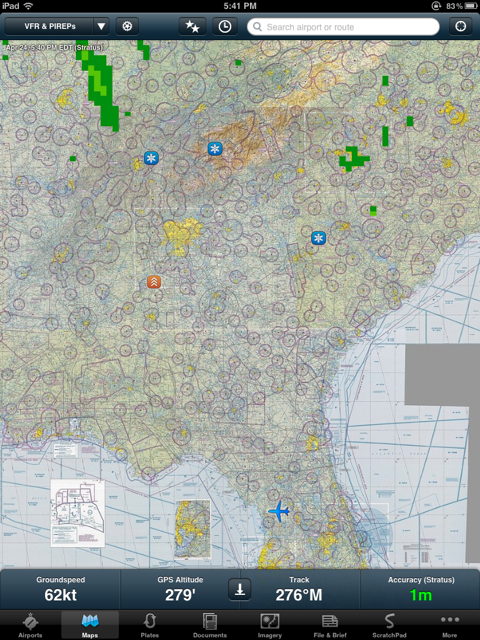Tap the Track 276°M readout
This screenshot has width=480, height=640.
[299, 590]
